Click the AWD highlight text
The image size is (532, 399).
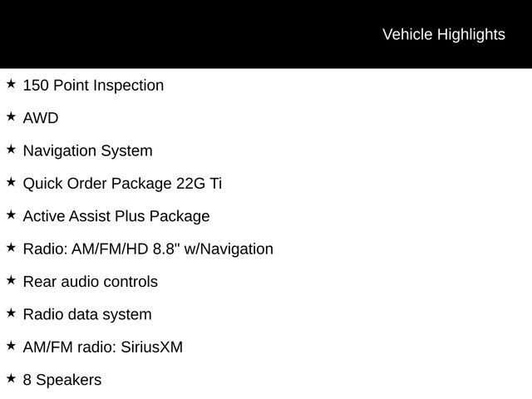click(x=41, y=118)
